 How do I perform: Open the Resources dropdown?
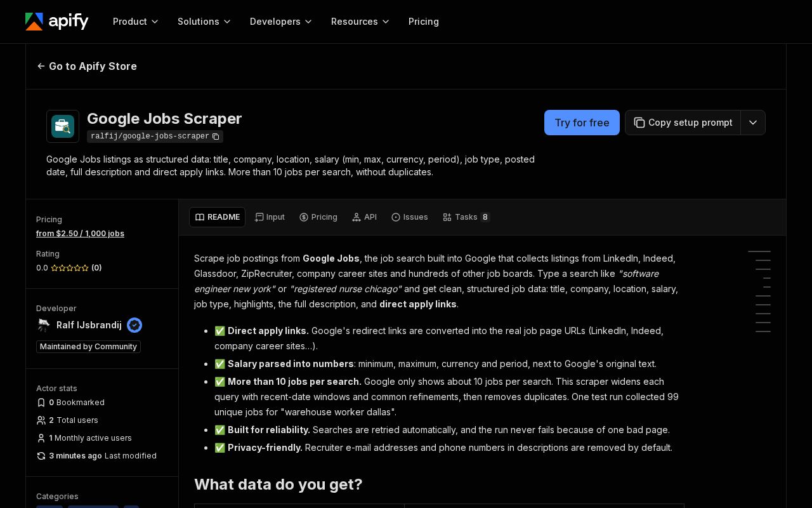360,22
